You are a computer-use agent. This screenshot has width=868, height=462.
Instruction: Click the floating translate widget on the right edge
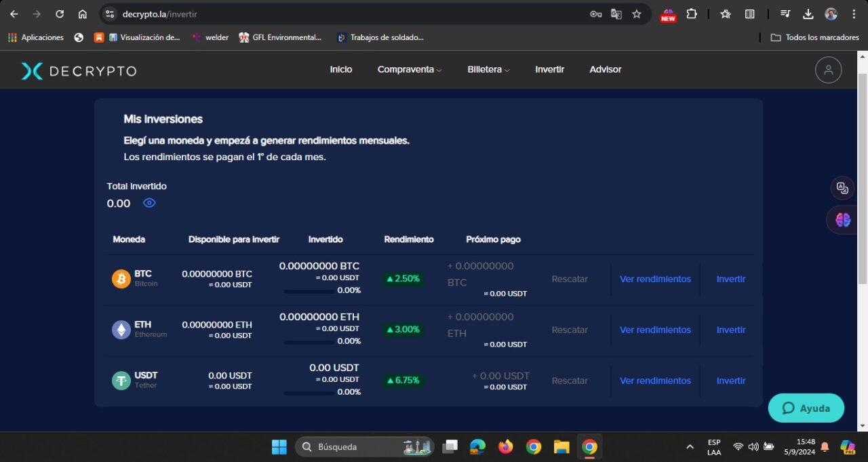(842, 188)
